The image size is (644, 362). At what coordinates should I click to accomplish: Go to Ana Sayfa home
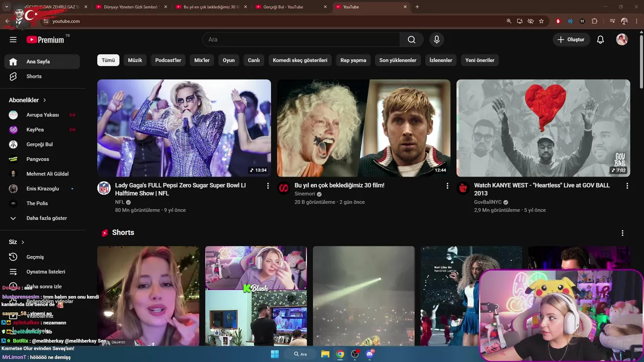tap(42, 62)
